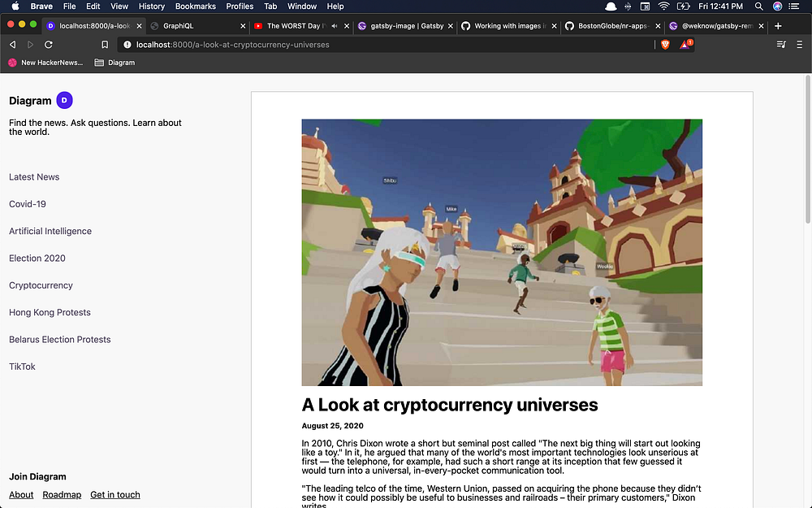This screenshot has width=812, height=508.
Task: Open the Belarus Election Protests topic
Action: [x=59, y=339]
